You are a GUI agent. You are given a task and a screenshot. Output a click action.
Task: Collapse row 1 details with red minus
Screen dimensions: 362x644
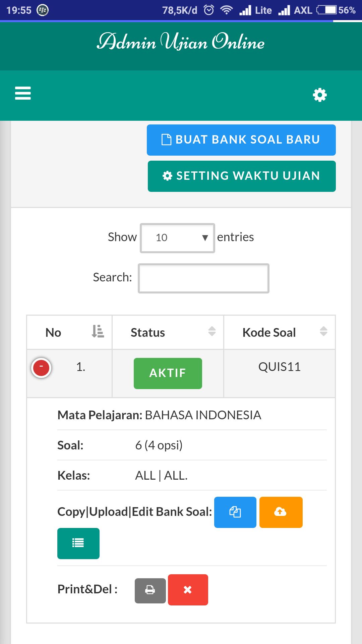pos(41,368)
